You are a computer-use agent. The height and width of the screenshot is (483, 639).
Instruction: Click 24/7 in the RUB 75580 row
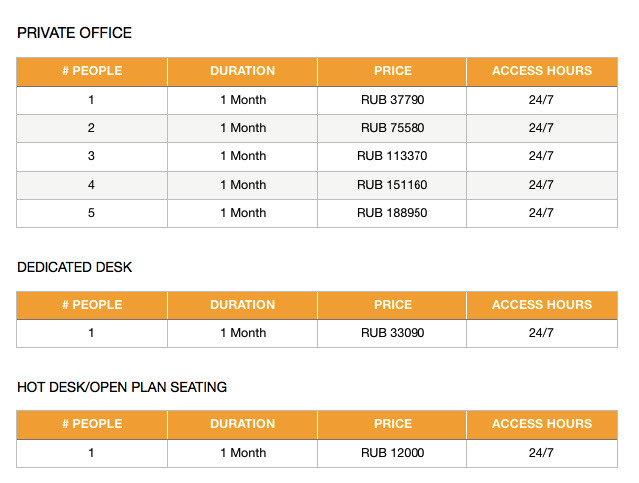pos(541,128)
